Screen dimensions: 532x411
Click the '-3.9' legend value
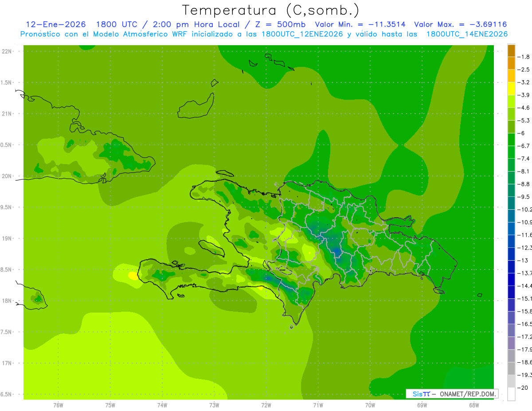(x=524, y=95)
